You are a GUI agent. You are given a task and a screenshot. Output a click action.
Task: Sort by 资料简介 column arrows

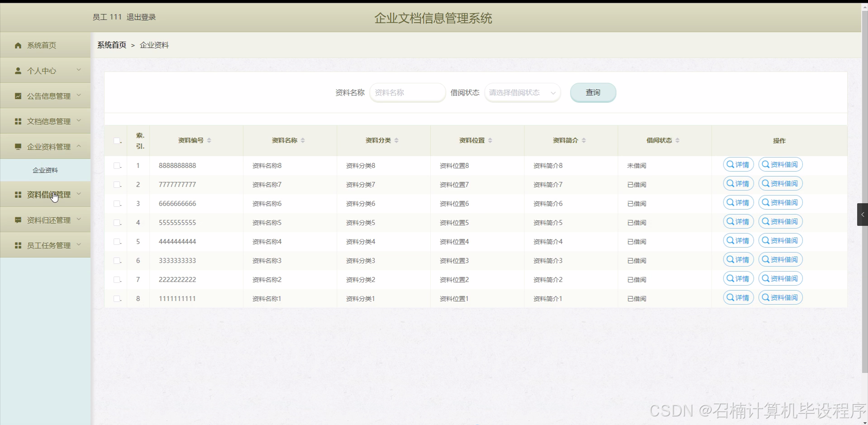pyautogui.click(x=584, y=140)
